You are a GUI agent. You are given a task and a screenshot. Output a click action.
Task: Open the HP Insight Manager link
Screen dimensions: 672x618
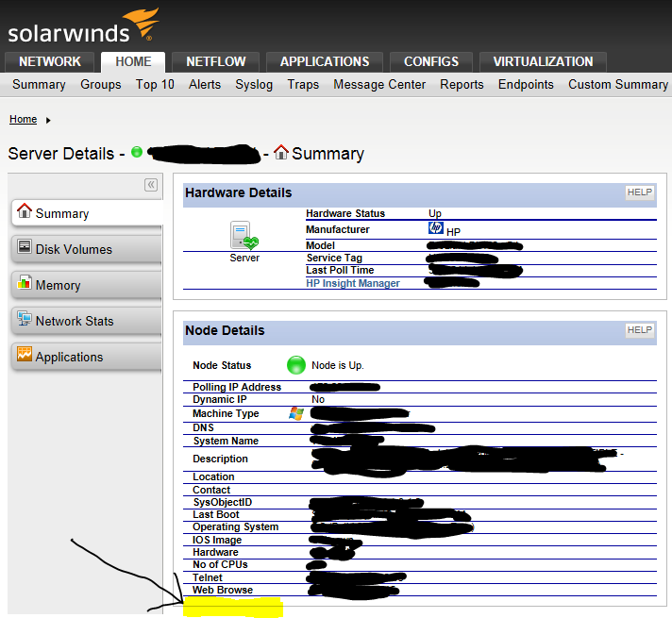pyautogui.click(x=352, y=283)
